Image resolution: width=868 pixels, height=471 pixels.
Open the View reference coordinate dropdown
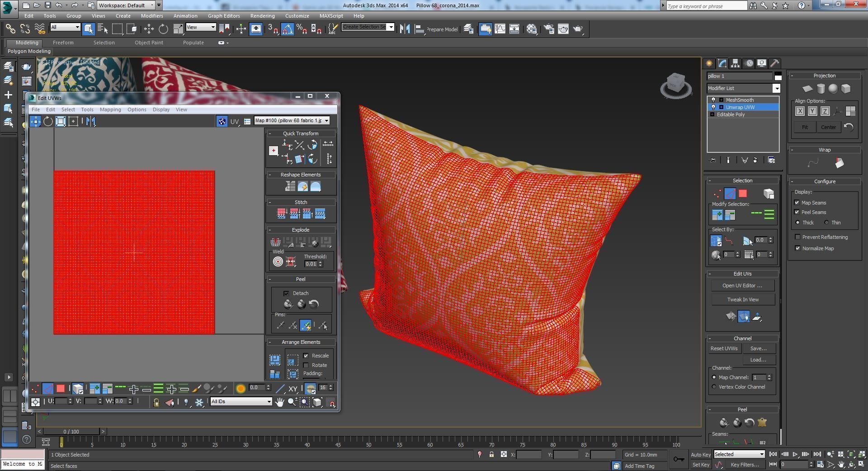[201, 27]
